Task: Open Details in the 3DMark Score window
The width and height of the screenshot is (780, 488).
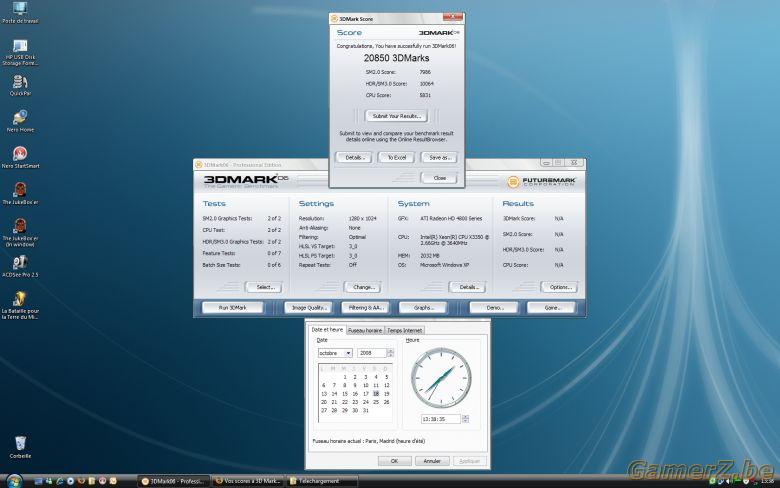Action: pos(353,158)
